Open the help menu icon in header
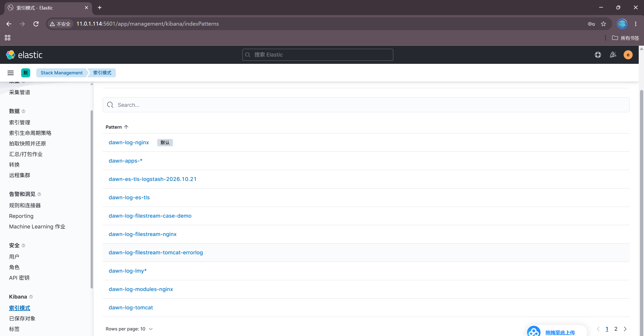 (x=598, y=55)
